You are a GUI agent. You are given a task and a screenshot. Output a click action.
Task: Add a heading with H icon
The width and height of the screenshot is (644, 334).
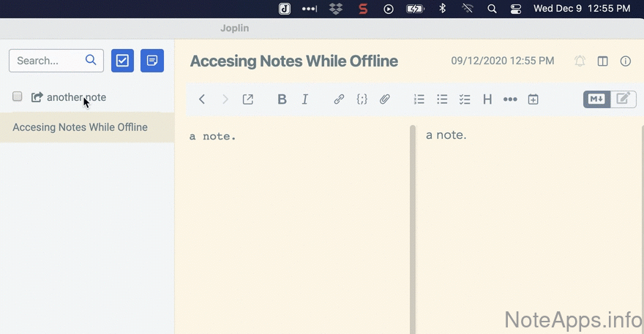pos(487,99)
